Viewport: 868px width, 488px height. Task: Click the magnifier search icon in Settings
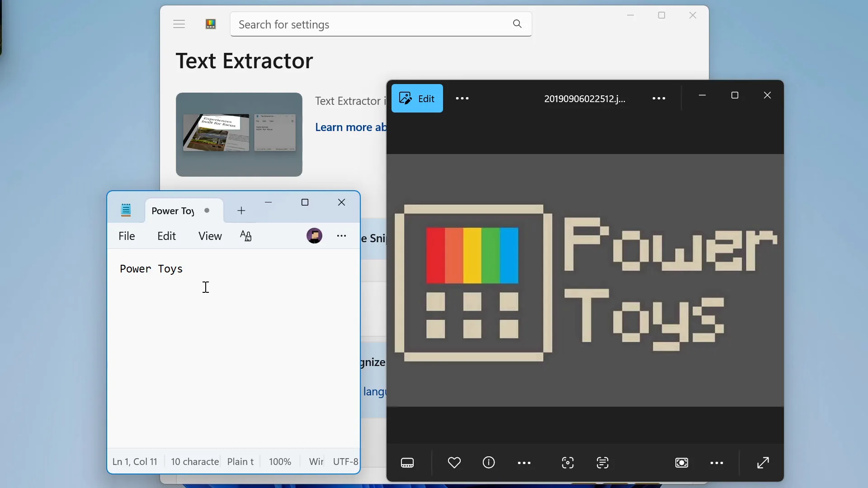(x=518, y=24)
